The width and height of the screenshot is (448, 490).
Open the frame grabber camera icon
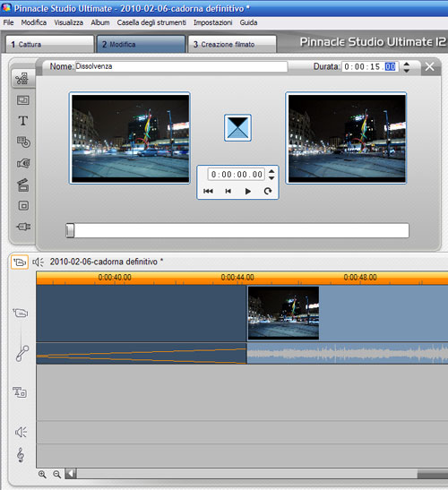(23, 163)
